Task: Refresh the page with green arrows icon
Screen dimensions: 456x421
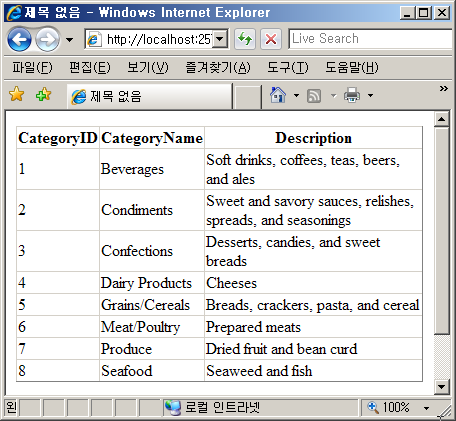Action: [245, 39]
